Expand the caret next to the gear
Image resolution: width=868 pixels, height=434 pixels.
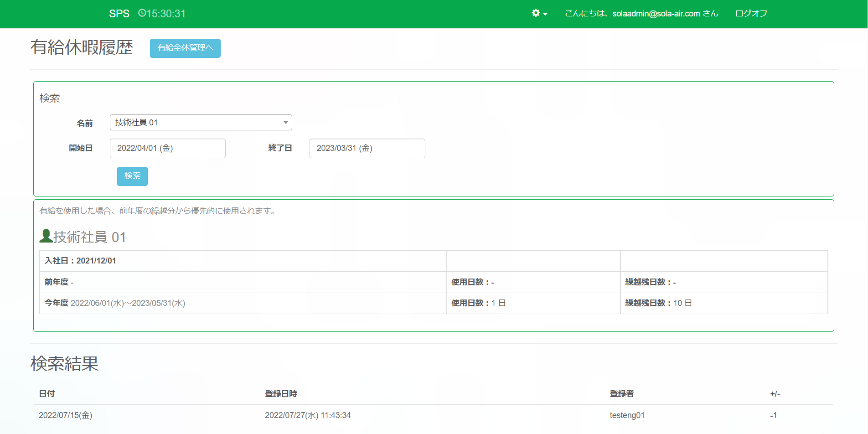(x=545, y=14)
